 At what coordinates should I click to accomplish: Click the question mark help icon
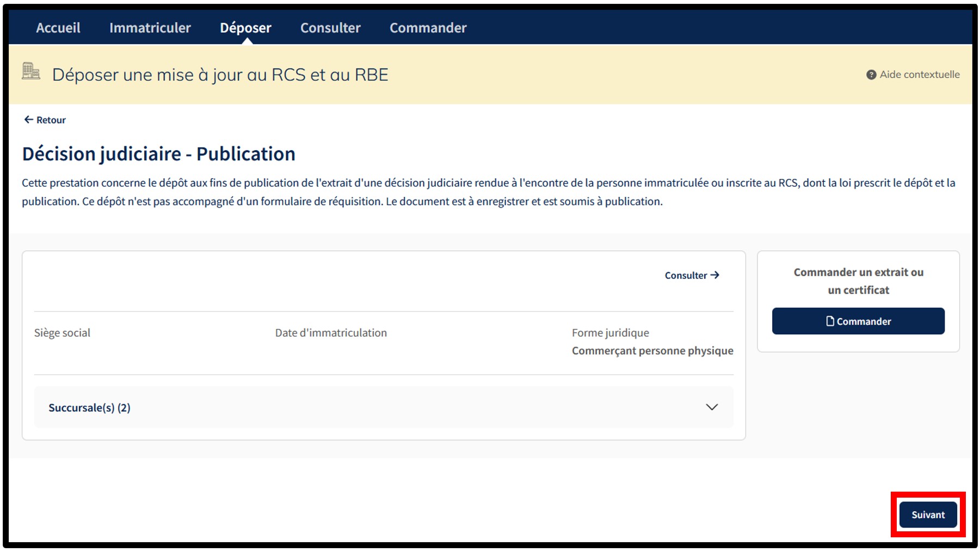[x=871, y=75]
